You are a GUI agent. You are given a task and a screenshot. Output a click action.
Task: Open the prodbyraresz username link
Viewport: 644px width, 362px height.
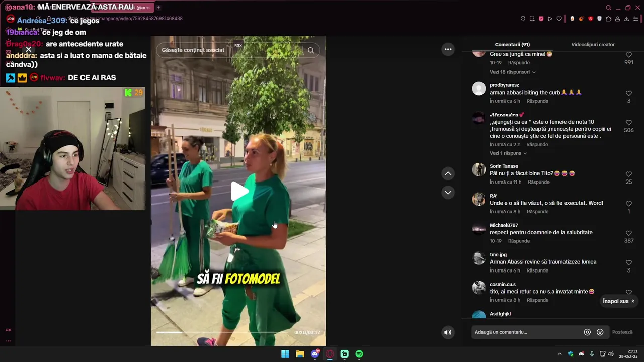[504, 85]
